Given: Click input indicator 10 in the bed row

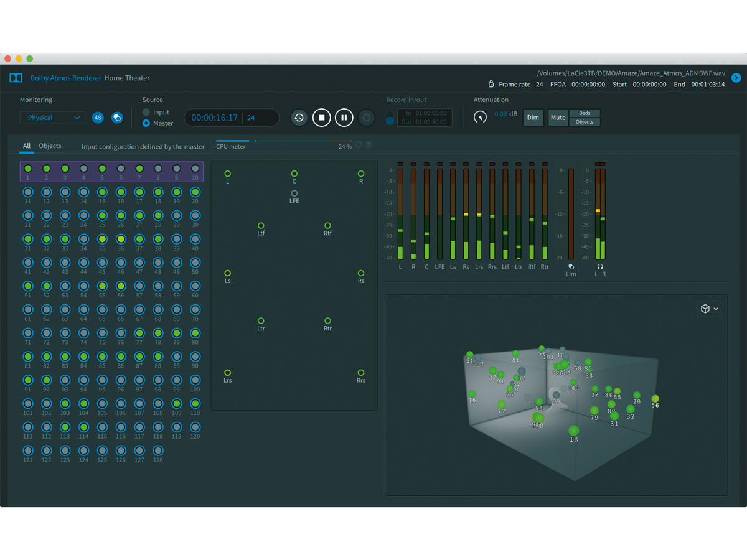Looking at the screenshot, I should 195,169.
